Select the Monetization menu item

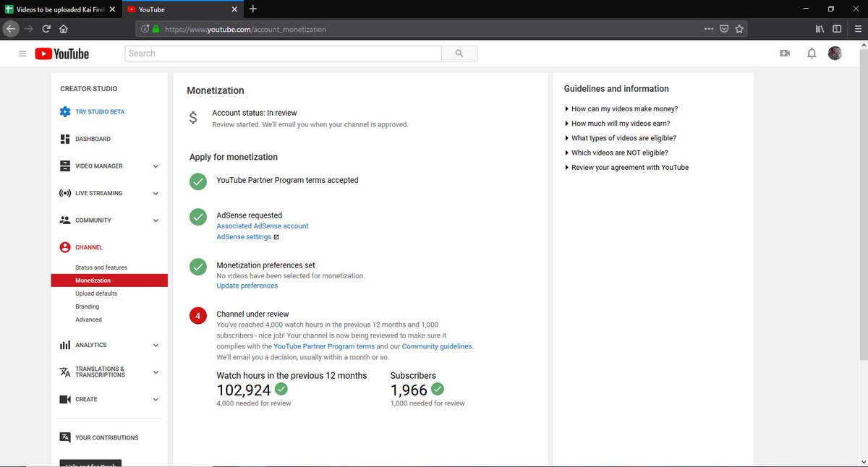[109, 280]
